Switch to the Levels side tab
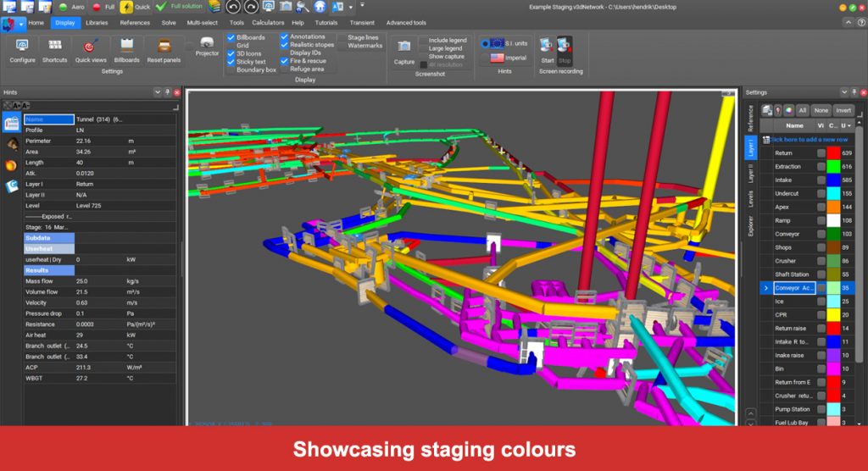Viewport: 868px width, 471px height. 749,199
